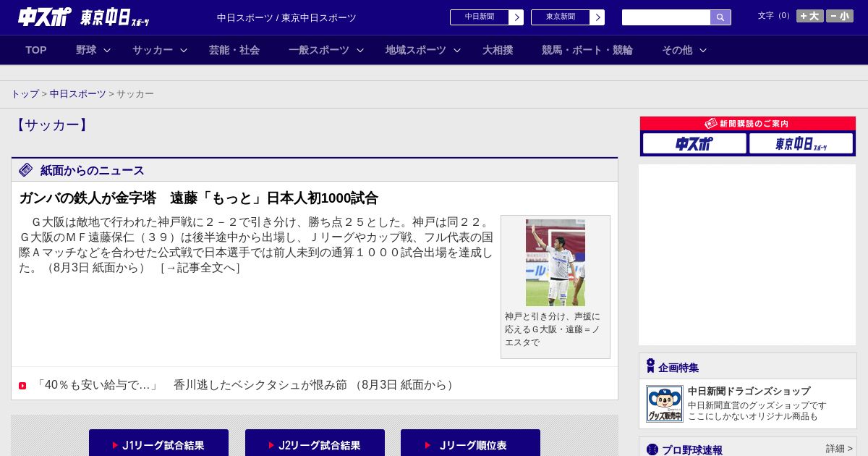Viewport: 868px width, 456px height.
Task: Open the 野球 navigation menu
Action: (x=86, y=50)
